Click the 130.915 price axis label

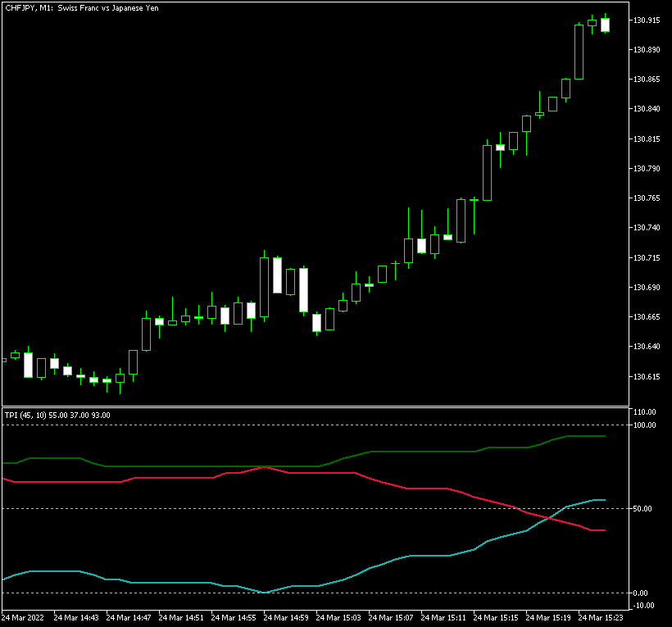(x=647, y=20)
